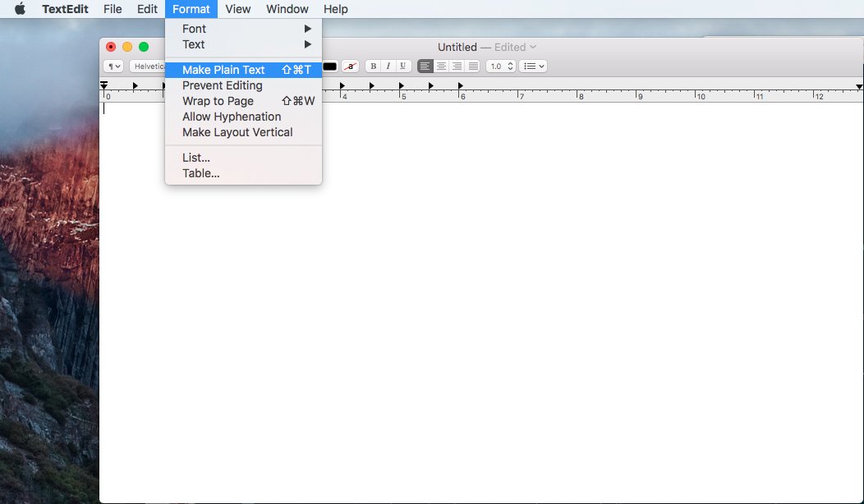The image size is (864, 504).
Task: Toggle bold text formatting
Action: coord(373,66)
